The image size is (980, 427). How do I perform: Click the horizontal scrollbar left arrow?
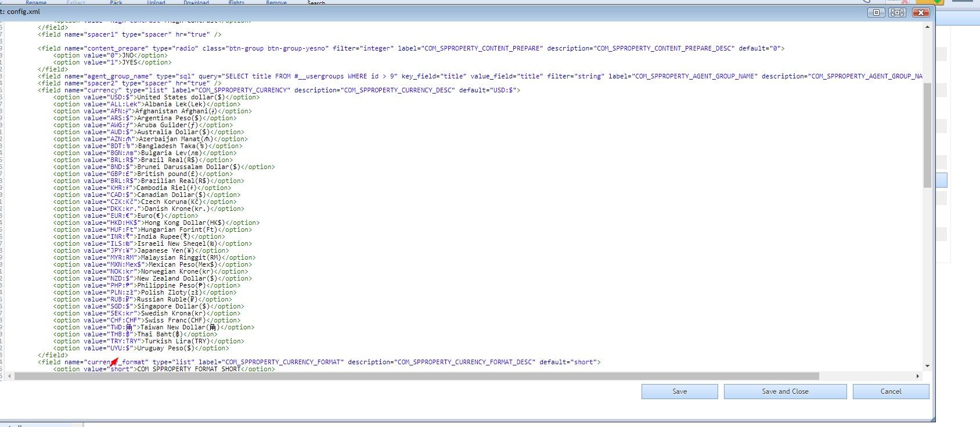tap(8, 376)
